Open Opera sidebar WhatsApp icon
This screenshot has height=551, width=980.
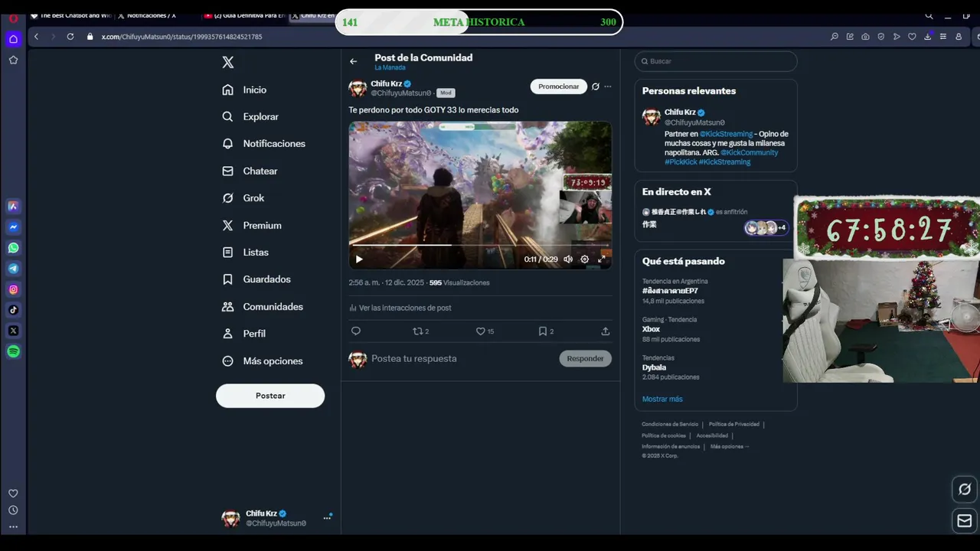coord(13,248)
